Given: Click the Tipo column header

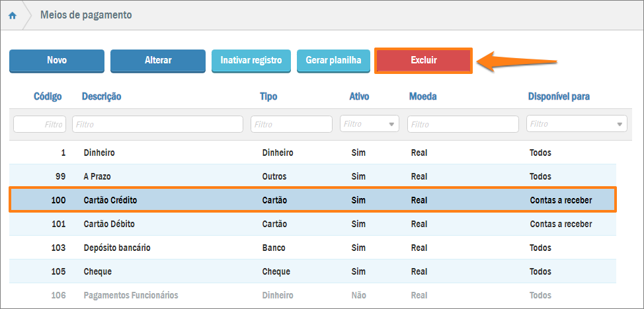Looking at the screenshot, I should click(268, 96).
